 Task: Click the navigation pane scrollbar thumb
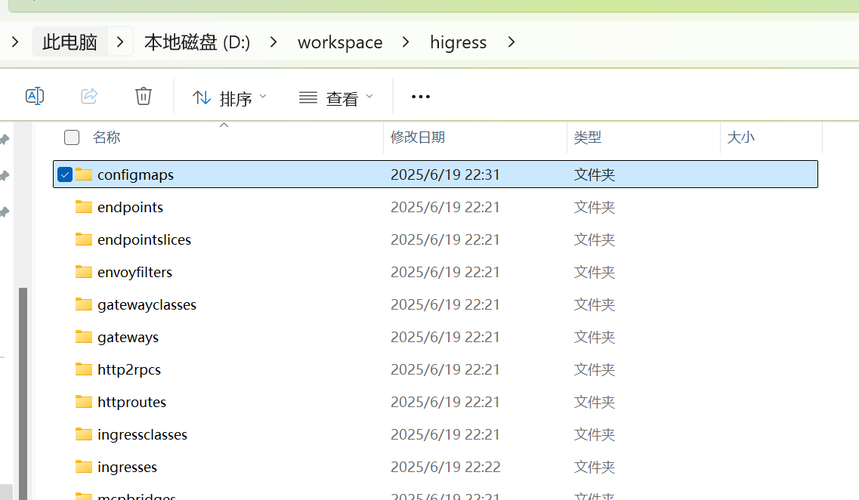pyautogui.click(x=22, y=393)
